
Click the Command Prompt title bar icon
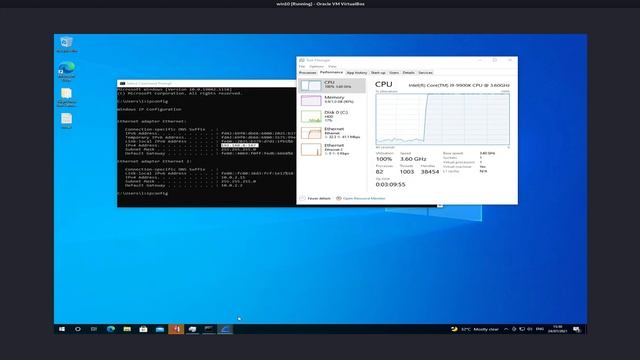click(x=122, y=83)
